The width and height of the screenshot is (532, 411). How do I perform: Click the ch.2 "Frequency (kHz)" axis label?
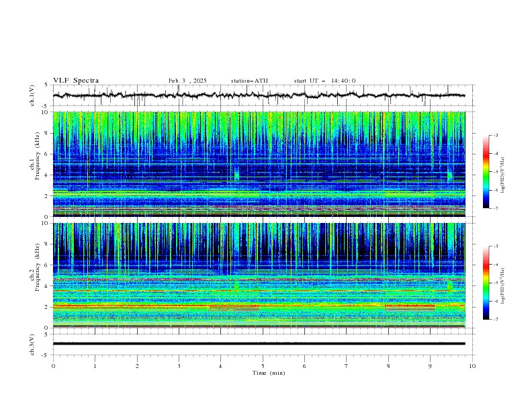tap(38, 267)
